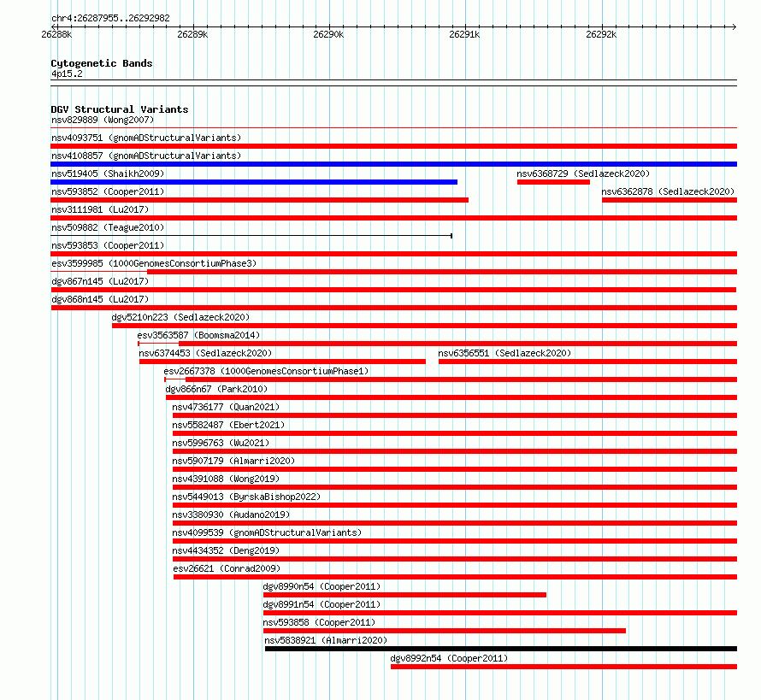Viewport: 761px width, 700px height.
Task: Click dgv867n145 (Lu2017) label
Action: pos(100,281)
